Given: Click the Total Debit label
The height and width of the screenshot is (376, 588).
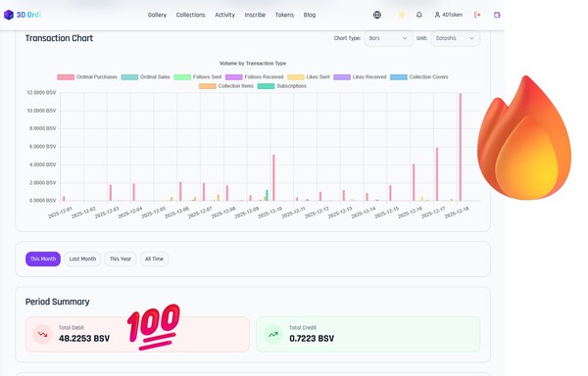Looking at the screenshot, I should tap(72, 328).
